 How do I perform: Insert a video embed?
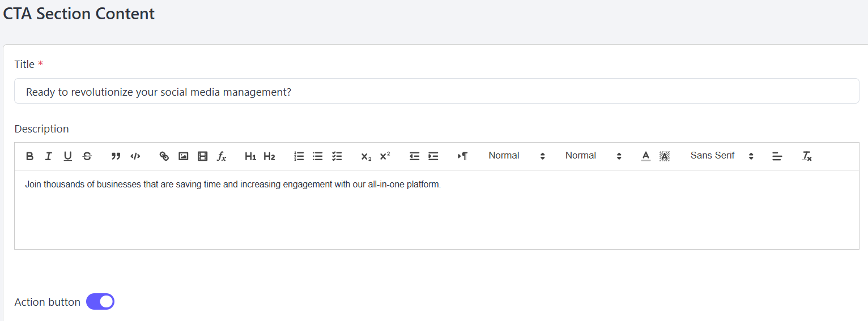(203, 156)
